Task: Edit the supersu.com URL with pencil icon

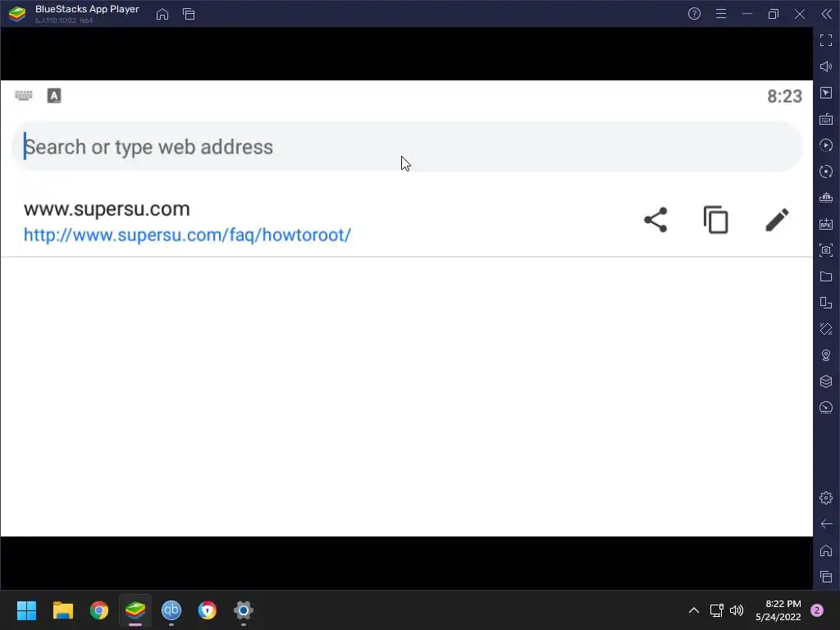Action: [778, 220]
